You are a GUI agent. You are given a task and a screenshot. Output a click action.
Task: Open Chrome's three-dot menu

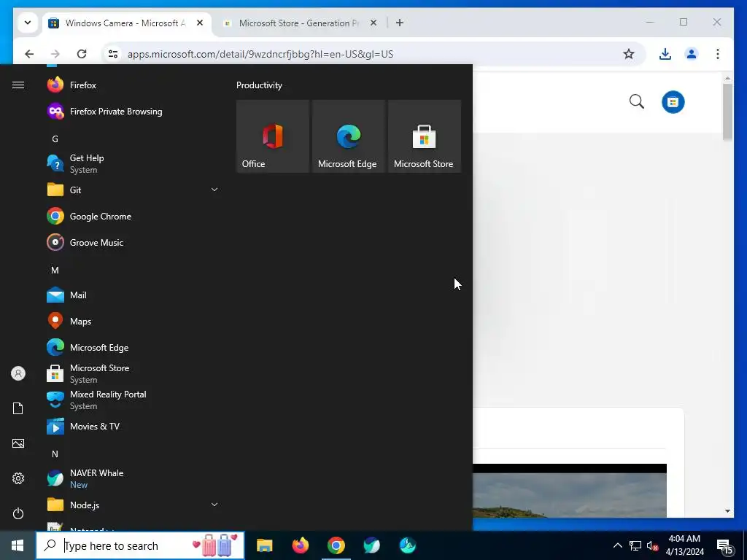point(718,54)
